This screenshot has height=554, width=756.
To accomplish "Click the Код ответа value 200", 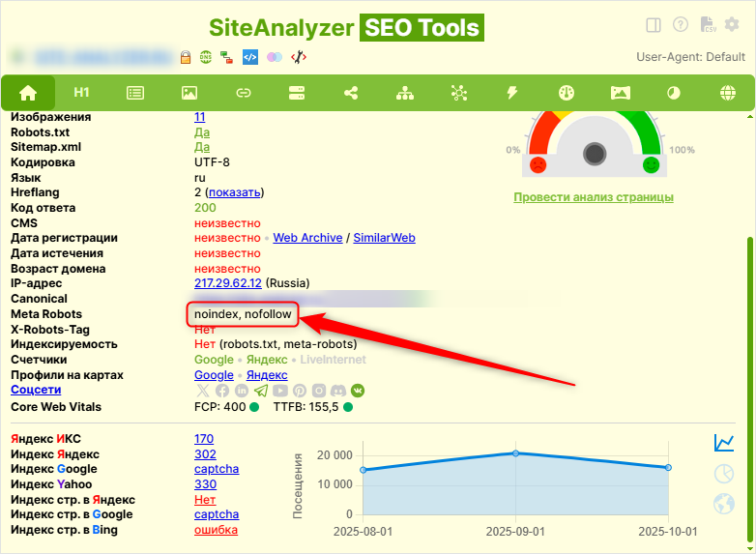I will click(x=205, y=208).
